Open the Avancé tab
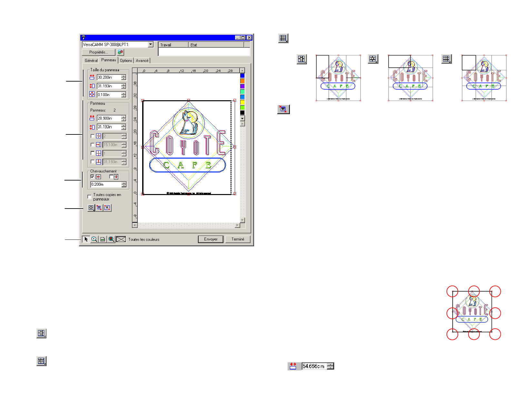 (142, 61)
